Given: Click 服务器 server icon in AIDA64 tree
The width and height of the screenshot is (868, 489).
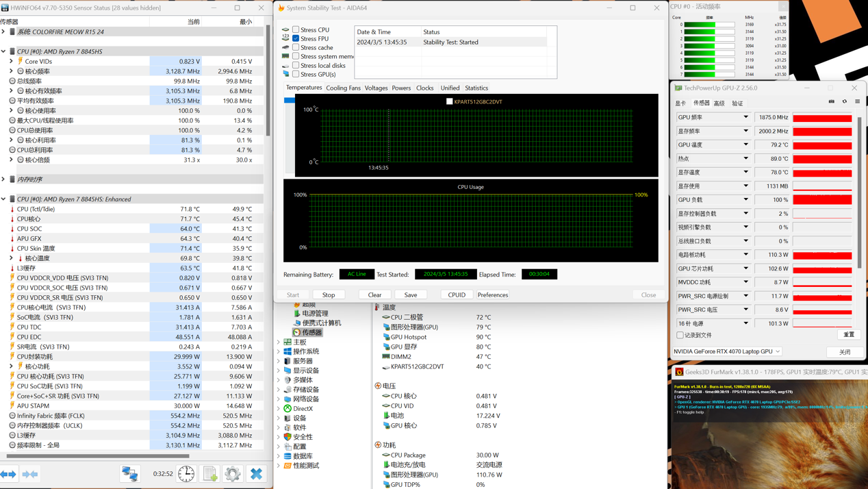Looking at the screenshot, I should click(288, 361).
